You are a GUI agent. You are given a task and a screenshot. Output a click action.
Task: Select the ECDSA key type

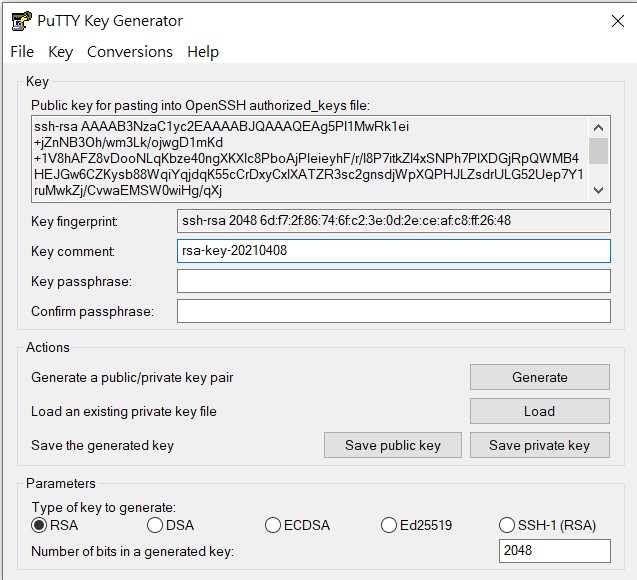[x=273, y=525]
